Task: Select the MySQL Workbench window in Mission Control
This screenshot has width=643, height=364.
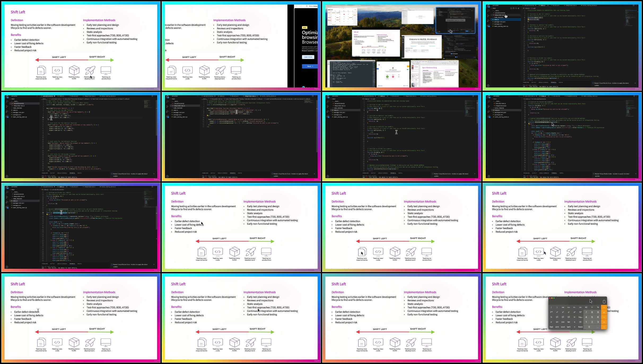Action: 422,47
